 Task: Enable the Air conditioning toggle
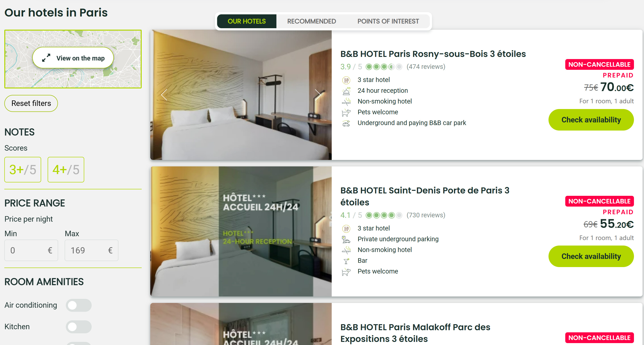[78, 305]
